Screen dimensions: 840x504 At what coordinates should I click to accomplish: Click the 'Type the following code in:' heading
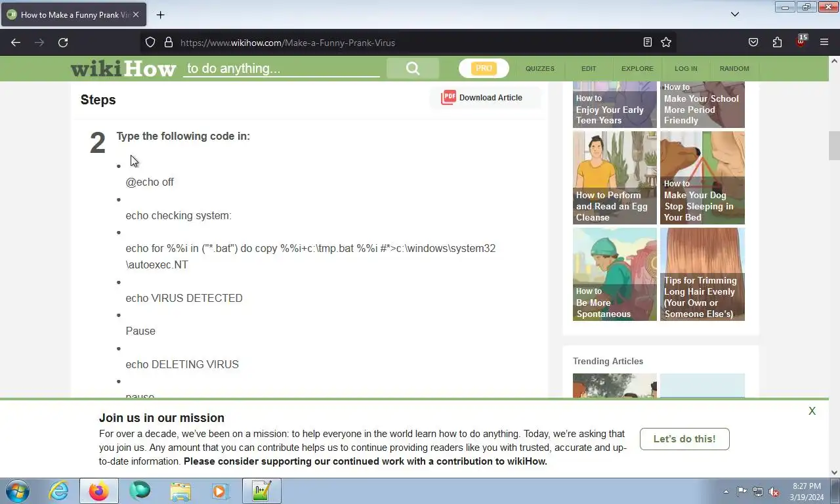pos(183,136)
